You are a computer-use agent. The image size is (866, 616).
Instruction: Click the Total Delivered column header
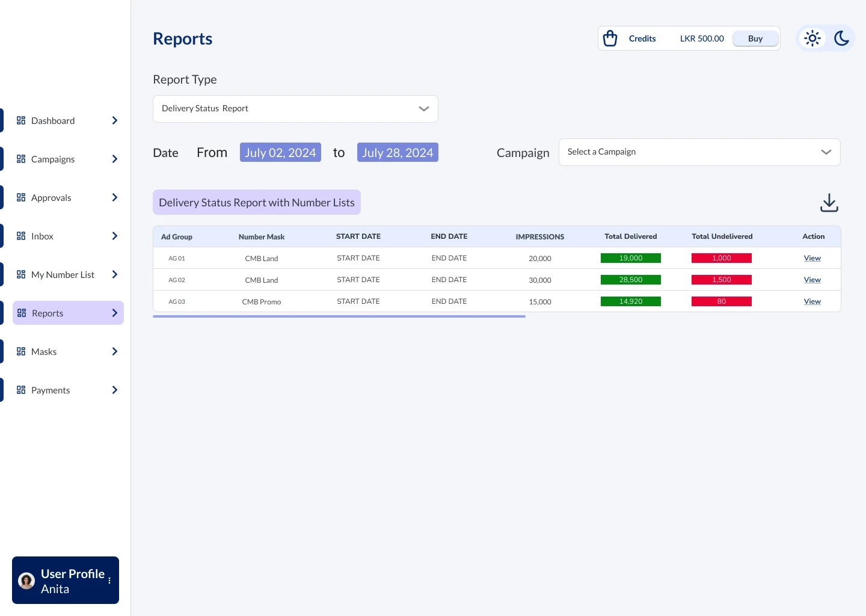click(631, 236)
